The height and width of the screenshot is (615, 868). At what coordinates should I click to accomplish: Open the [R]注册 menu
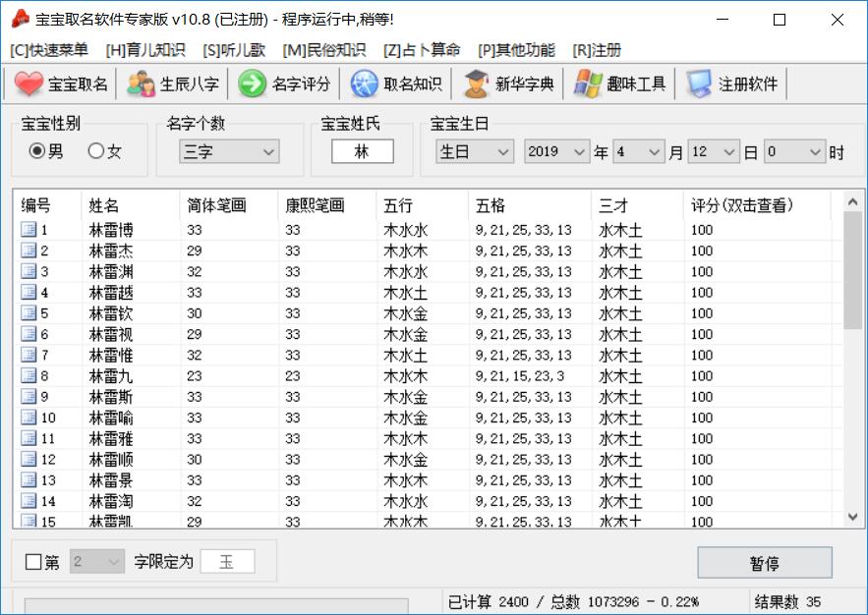pos(597,50)
